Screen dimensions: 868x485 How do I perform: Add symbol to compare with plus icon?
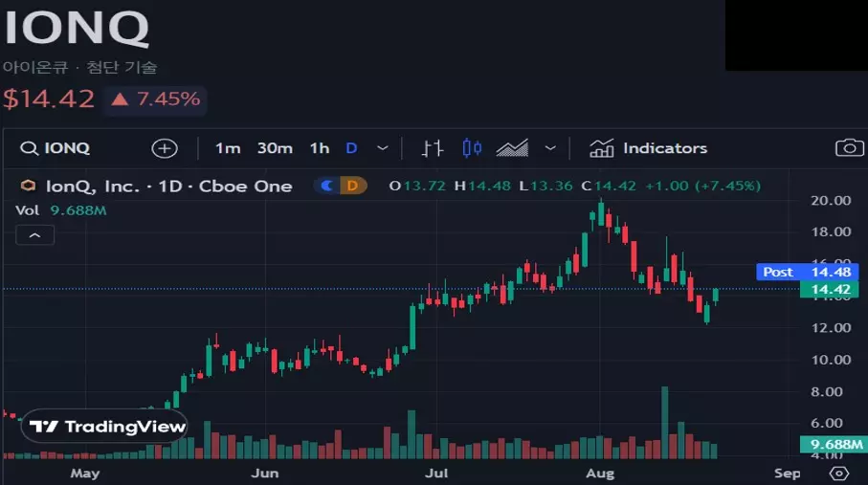pyautogui.click(x=165, y=148)
